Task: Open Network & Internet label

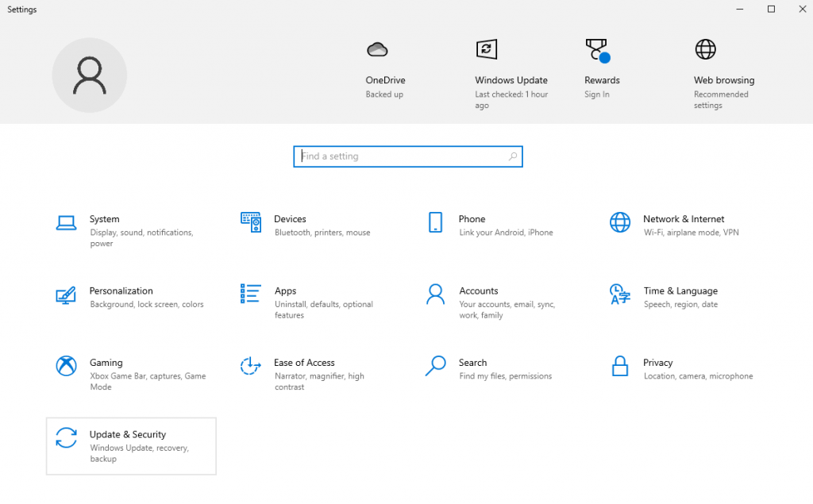Action: pyautogui.click(x=684, y=219)
